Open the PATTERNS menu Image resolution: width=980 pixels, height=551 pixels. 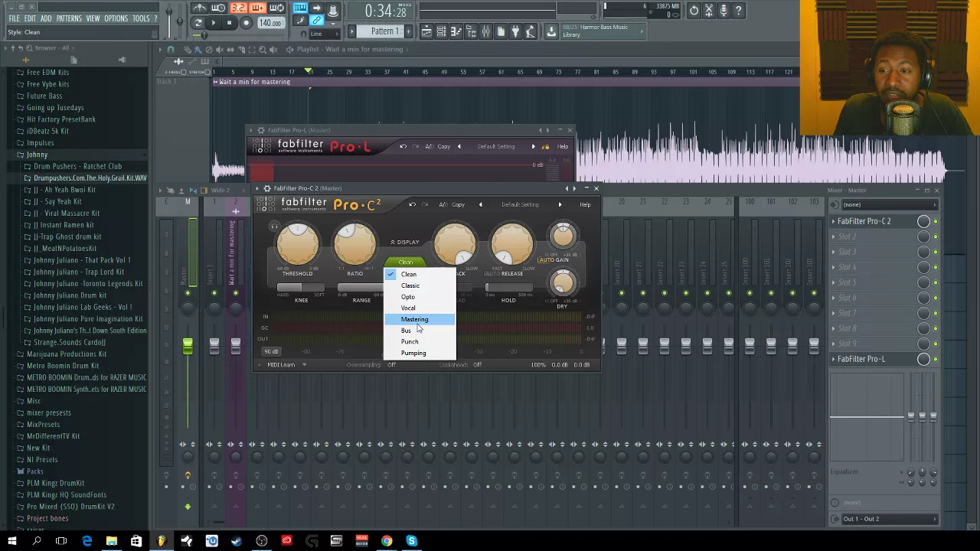coord(68,18)
